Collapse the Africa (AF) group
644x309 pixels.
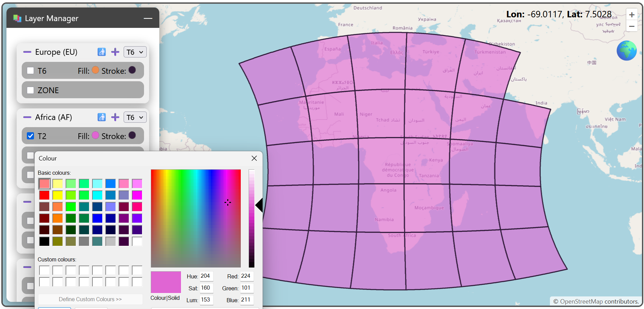click(27, 117)
